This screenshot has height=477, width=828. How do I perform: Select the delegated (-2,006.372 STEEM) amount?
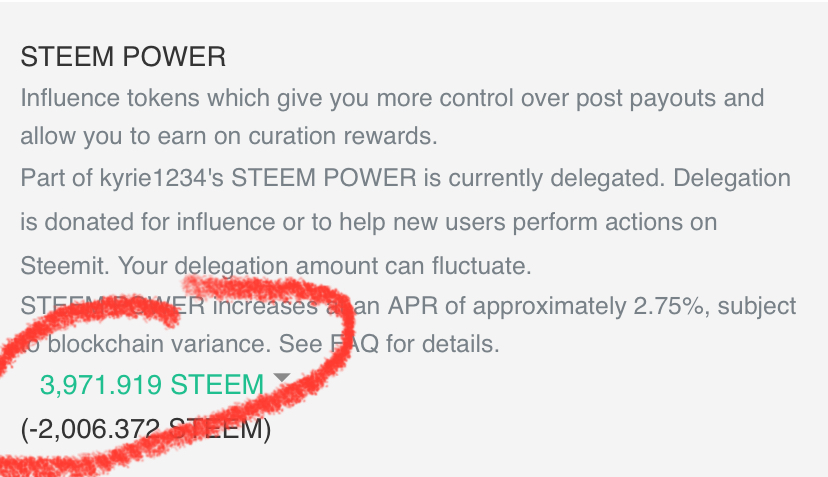[146, 428]
